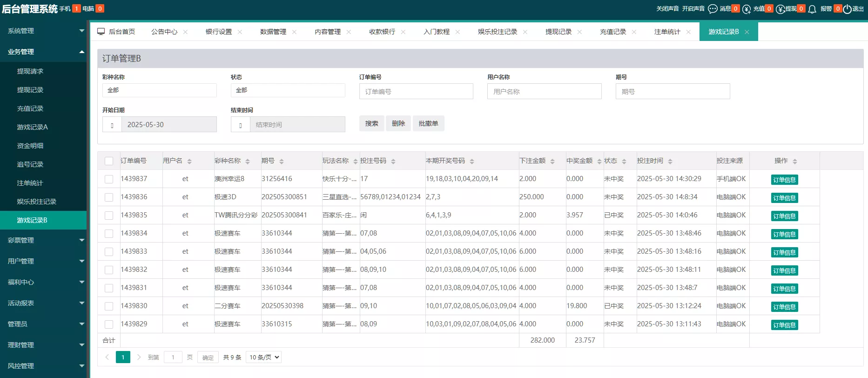Screen dimensions: 868x378
Task: Toggle the select-all checkbox in table header
Action: pyautogui.click(x=109, y=161)
